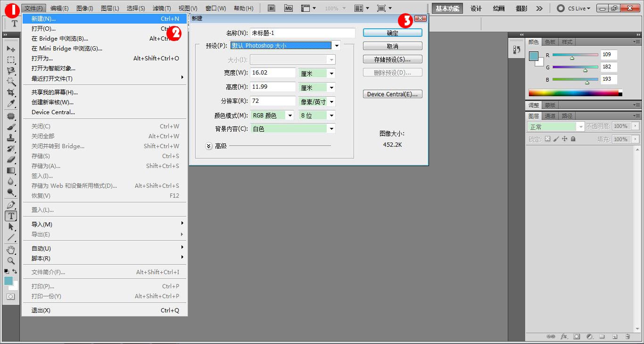The width and height of the screenshot is (644, 344).
Task: Open the 滤镜(T) menu
Action: coord(162,8)
